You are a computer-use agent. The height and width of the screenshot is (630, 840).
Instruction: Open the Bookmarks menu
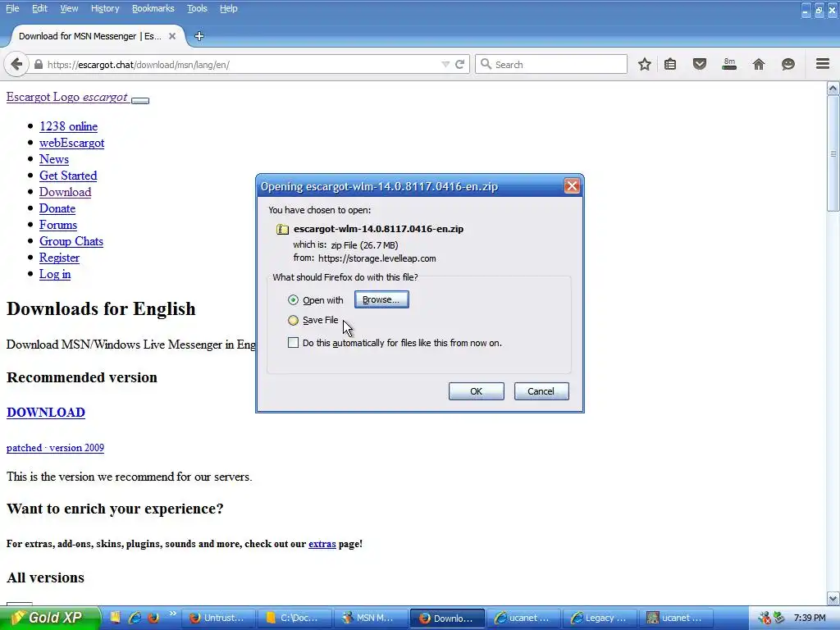pos(153,8)
